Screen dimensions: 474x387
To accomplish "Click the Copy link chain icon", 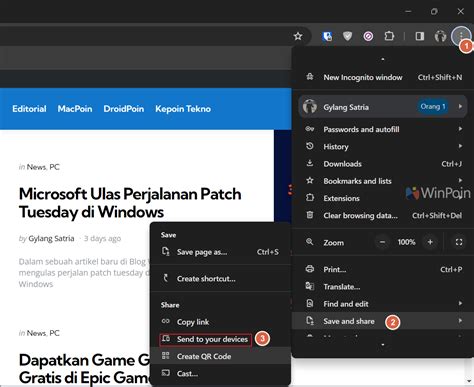I will [166, 321].
